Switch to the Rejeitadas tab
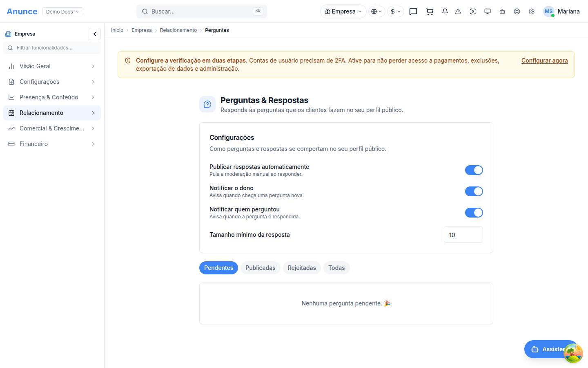588x368 pixels. (x=302, y=268)
